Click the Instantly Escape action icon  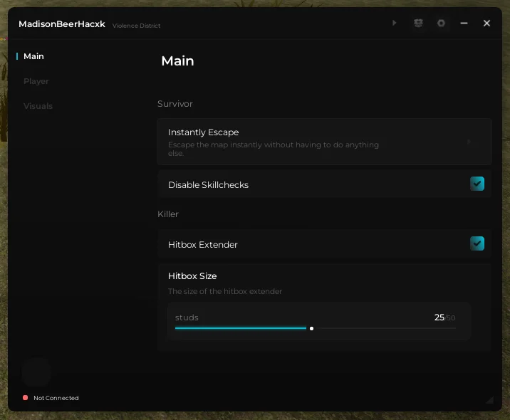(469, 142)
